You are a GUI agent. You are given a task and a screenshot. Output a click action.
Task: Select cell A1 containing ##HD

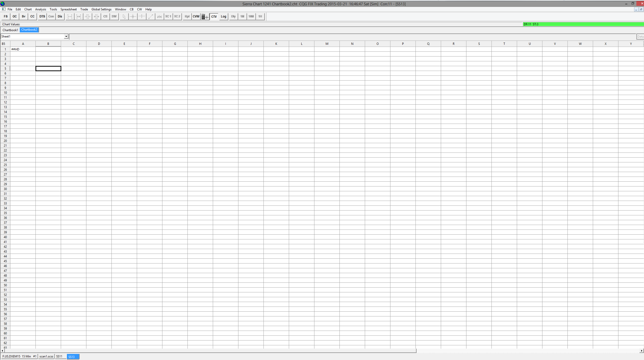(x=23, y=49)
